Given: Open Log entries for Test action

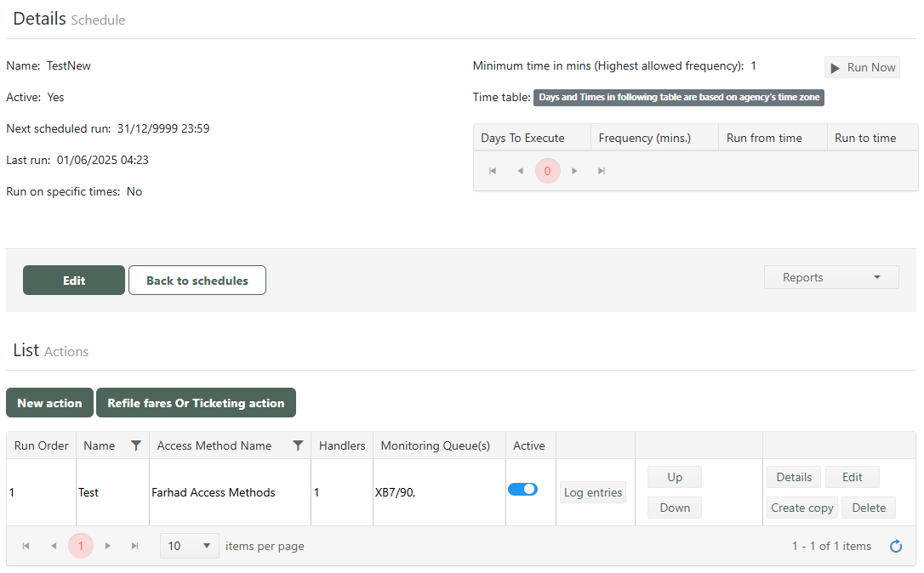Looking at the screenshot, I should pyautogui.click(x=593, y=492).
